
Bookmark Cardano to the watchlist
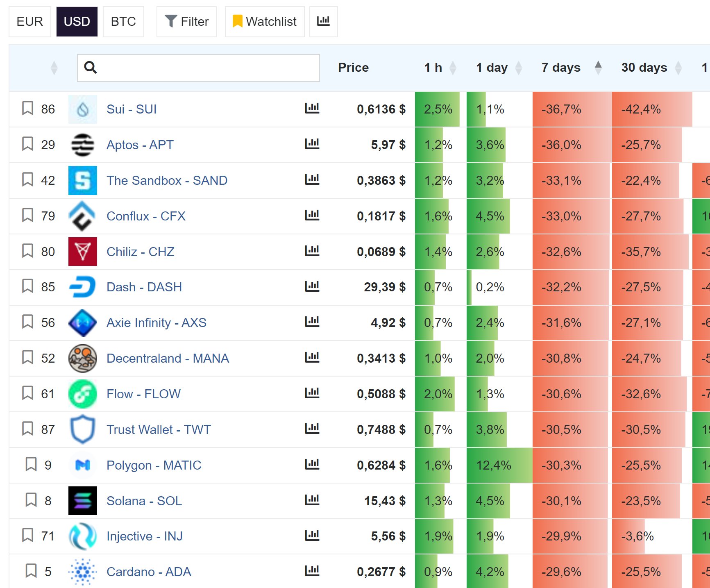31,571
